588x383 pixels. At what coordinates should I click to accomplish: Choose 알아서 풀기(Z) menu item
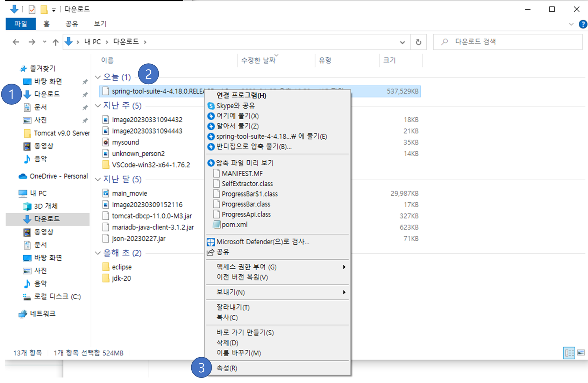(277, 126)
